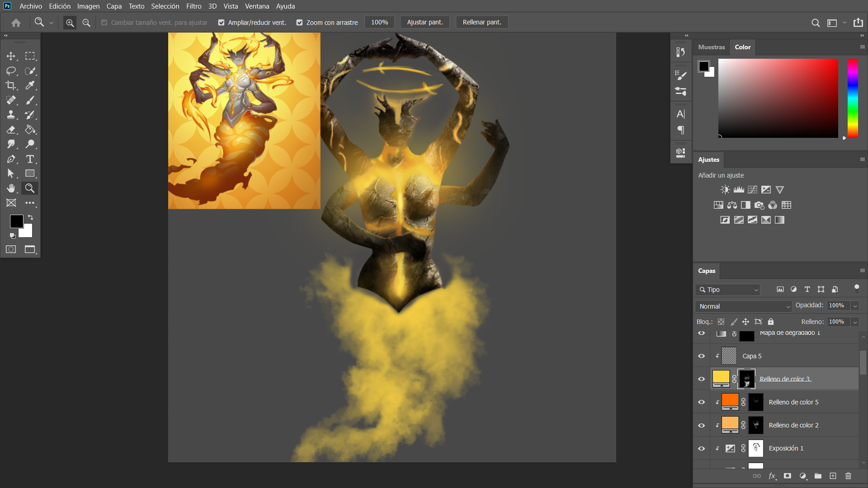Select the Frame tool
868x488 pixels.
(11, 203)
